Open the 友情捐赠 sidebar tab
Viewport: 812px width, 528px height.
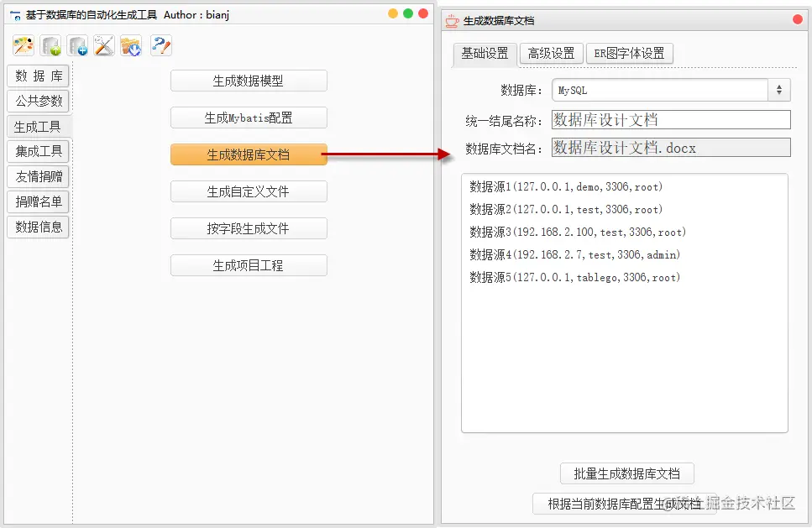(x=39, y=176)
